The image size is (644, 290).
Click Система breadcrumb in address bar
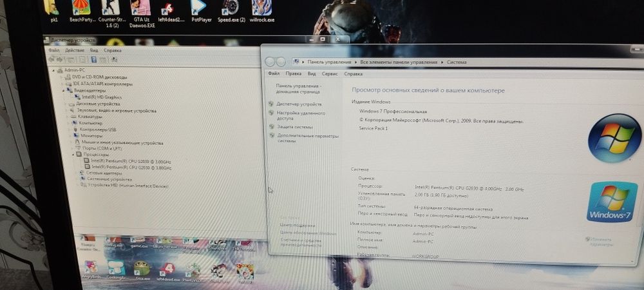tap(457, 63)
